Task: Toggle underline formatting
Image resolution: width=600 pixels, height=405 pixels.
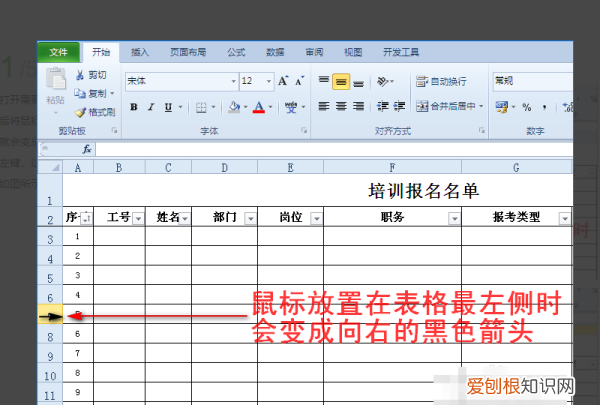Action: pos(168,107)
